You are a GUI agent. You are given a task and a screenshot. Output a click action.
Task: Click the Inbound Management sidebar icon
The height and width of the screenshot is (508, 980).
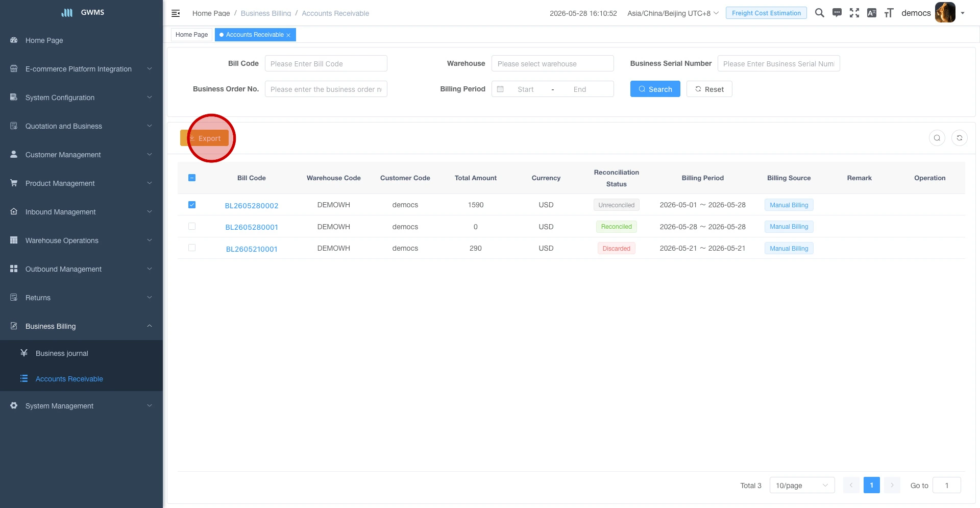tap(14, 211)
